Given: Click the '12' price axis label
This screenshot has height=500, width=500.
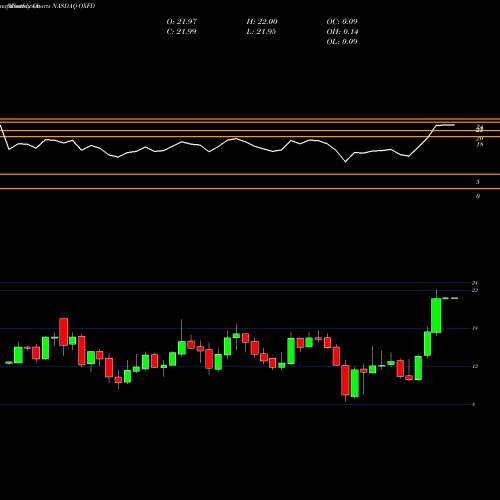Looking at the screenshot, I should tap(475, 366).
